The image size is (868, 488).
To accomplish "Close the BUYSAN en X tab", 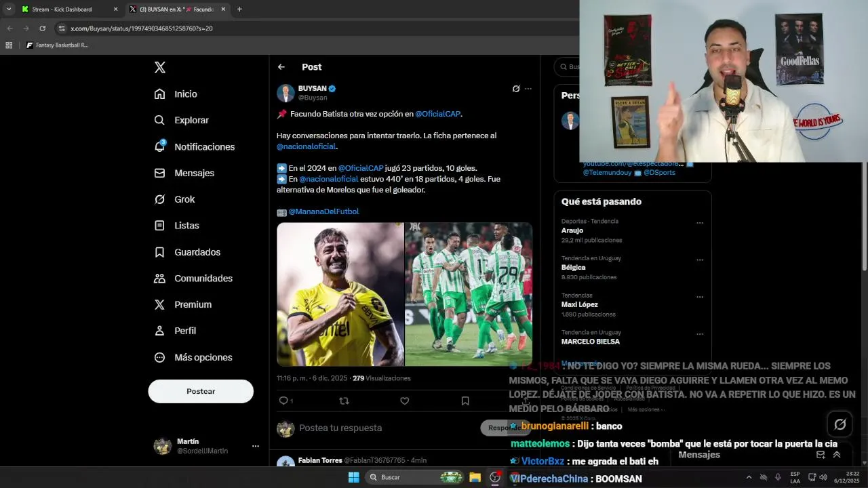I will click(x=223, y=9).
